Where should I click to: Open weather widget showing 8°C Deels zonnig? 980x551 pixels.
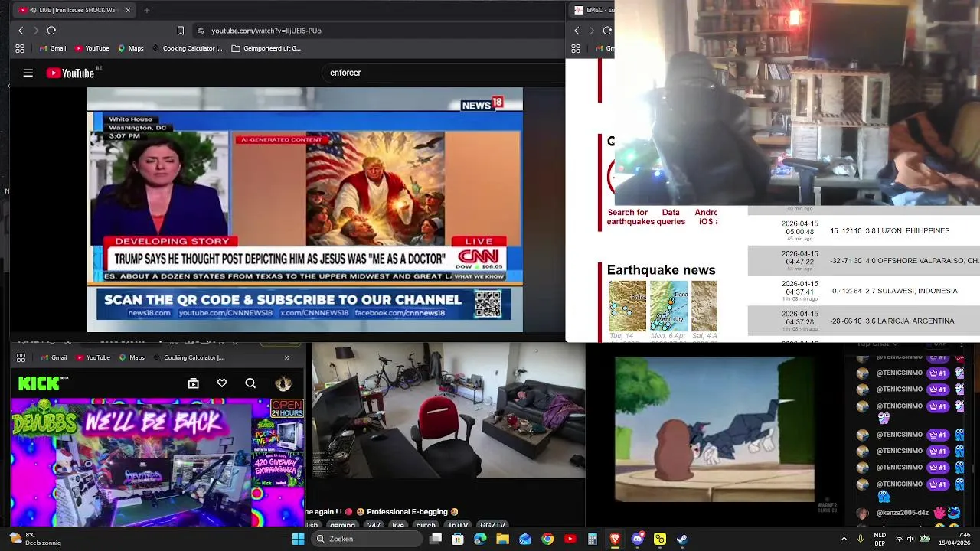35,539
